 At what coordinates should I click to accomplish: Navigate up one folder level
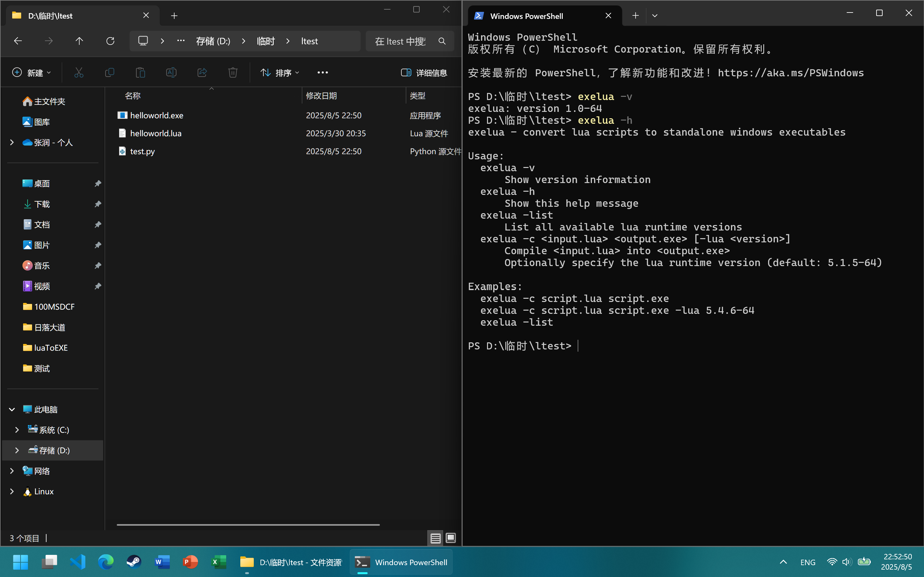click(x=79, y=41)
